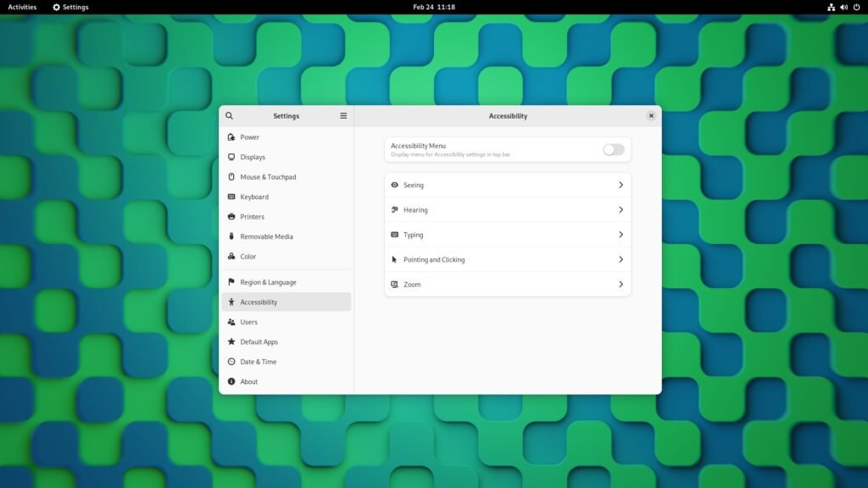
Task: Click the Keyboard sidebar icon
Action: click(x=231, y=197)
